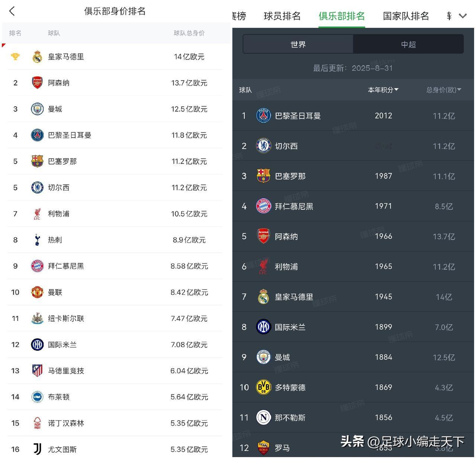Click the 4.3亿 value for 多特蒙德
Screen dimensions: 476x459
(x=444, y=388)
